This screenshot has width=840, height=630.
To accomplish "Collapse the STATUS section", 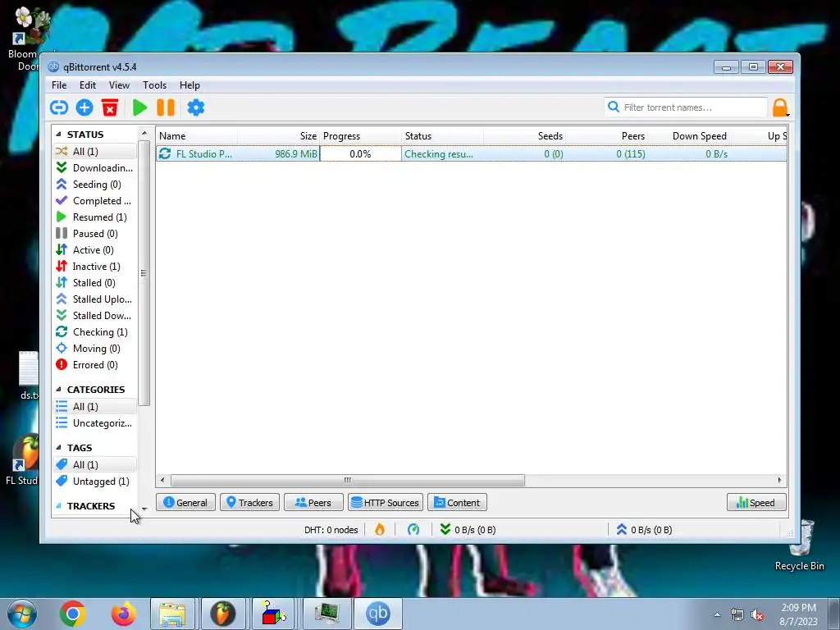I will click(x=58, y=135).
